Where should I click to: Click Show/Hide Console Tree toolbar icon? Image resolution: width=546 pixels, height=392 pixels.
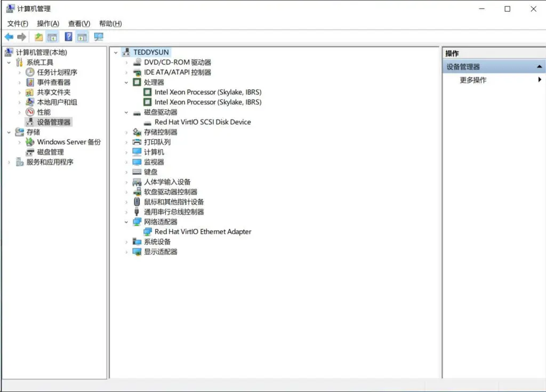click(x=52, y=37)
